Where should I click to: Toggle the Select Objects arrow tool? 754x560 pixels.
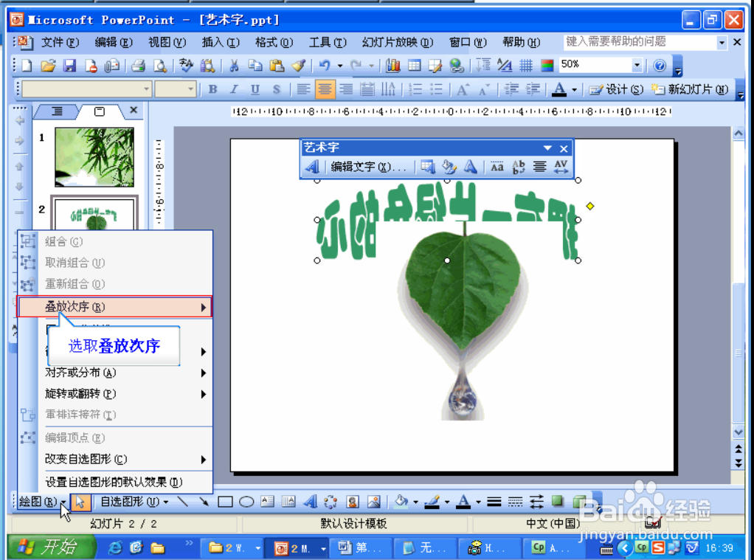click(80, 502)
